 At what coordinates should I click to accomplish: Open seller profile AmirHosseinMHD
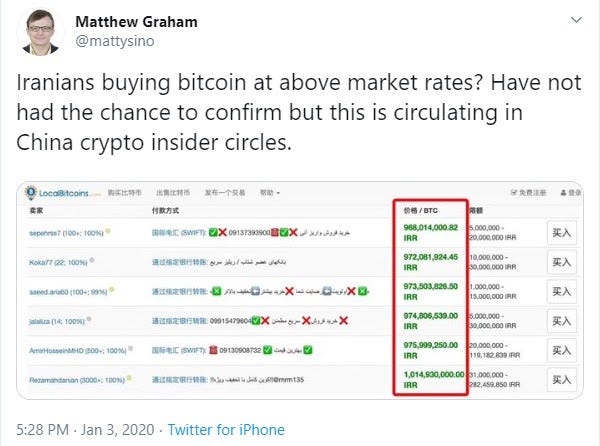tap(56, 350)
